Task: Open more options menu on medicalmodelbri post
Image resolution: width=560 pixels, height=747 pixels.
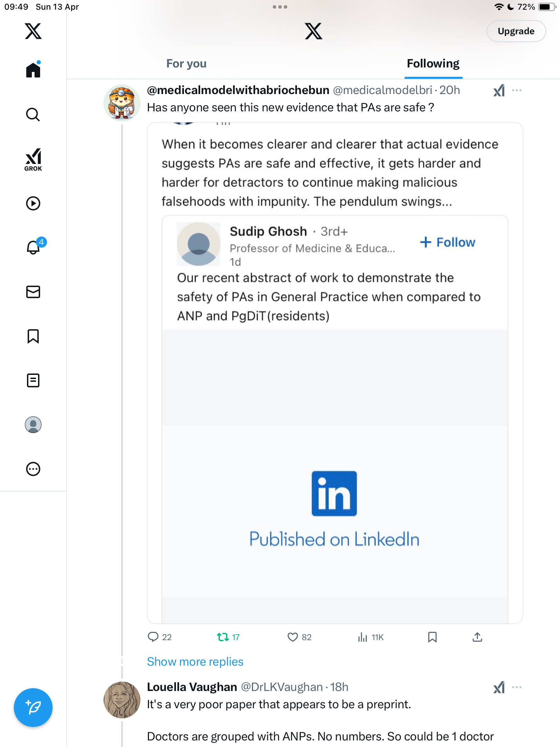Action: pyautogui.click(x=517, y=90)
